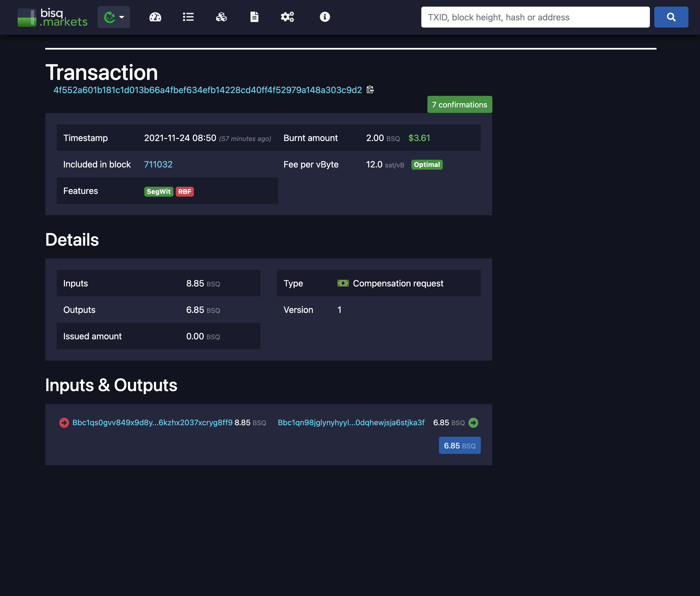The image size is (700, 596).
Task: Click the Optimal fee badge
Action: (427, 164)
